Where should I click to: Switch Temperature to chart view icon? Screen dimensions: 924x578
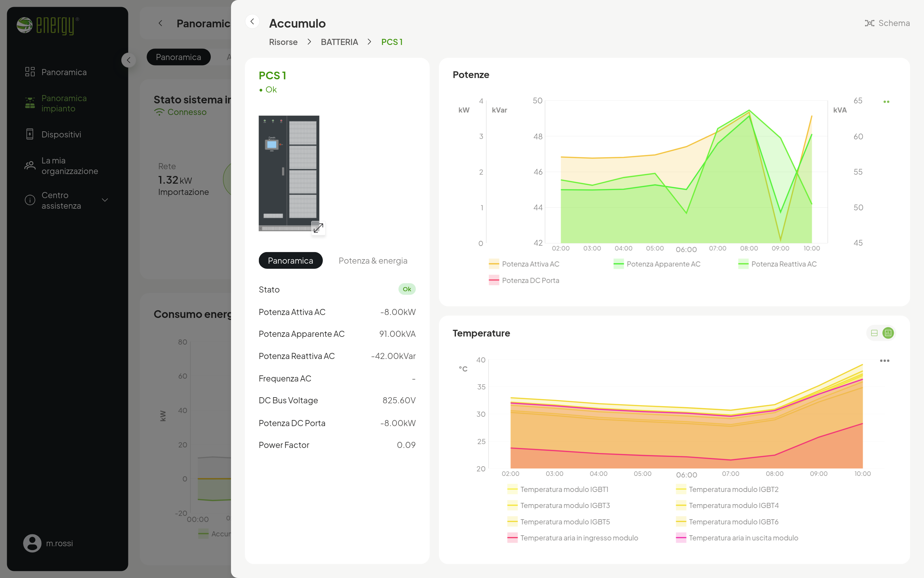[888, 333]
